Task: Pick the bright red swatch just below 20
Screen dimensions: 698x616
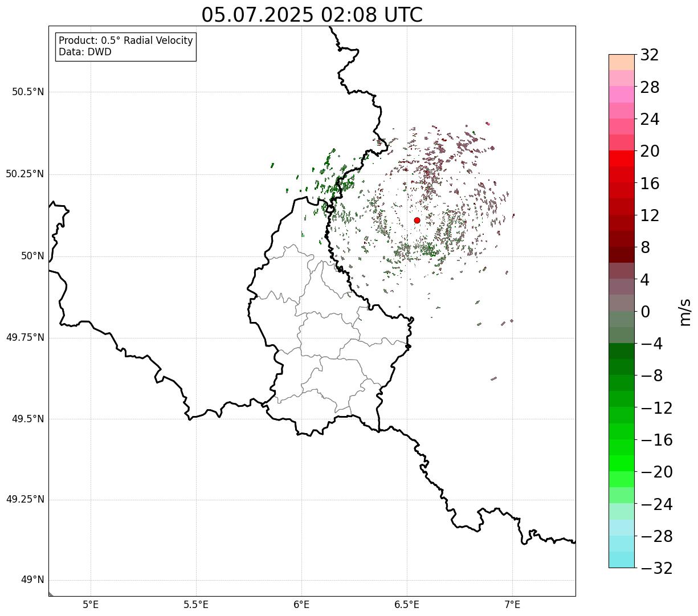Action: 622,158
